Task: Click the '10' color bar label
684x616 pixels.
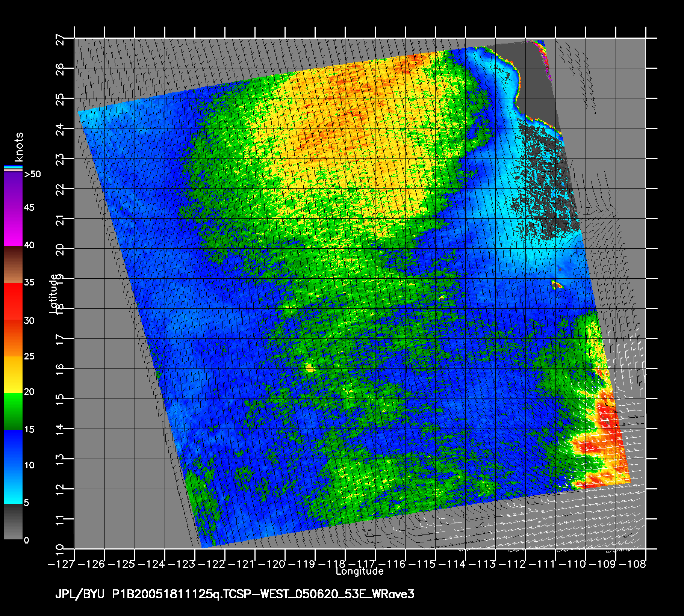Action: pos(29,465)
